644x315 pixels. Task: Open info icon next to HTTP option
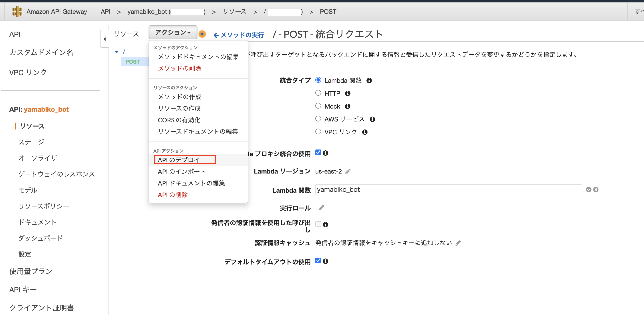click(x=348, y=93)
